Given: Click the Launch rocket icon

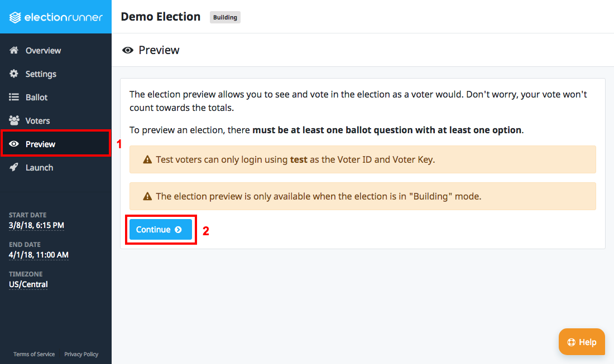Looking at the screenshot, I should pos(14,167).
